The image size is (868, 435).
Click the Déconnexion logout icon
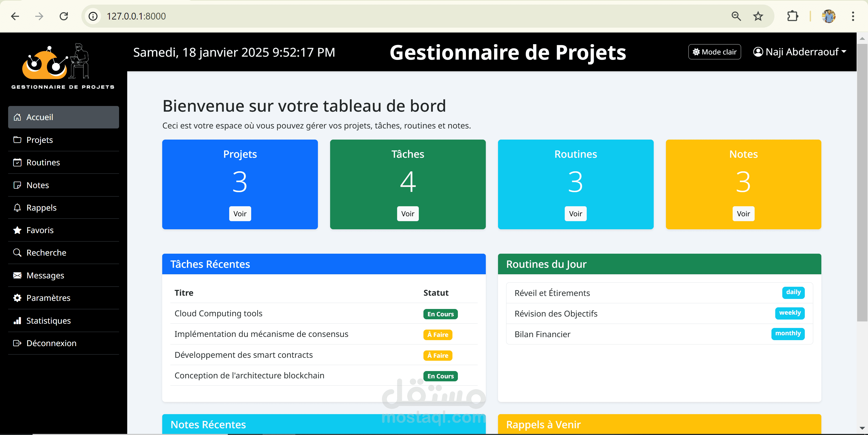[x=17, y=343]
